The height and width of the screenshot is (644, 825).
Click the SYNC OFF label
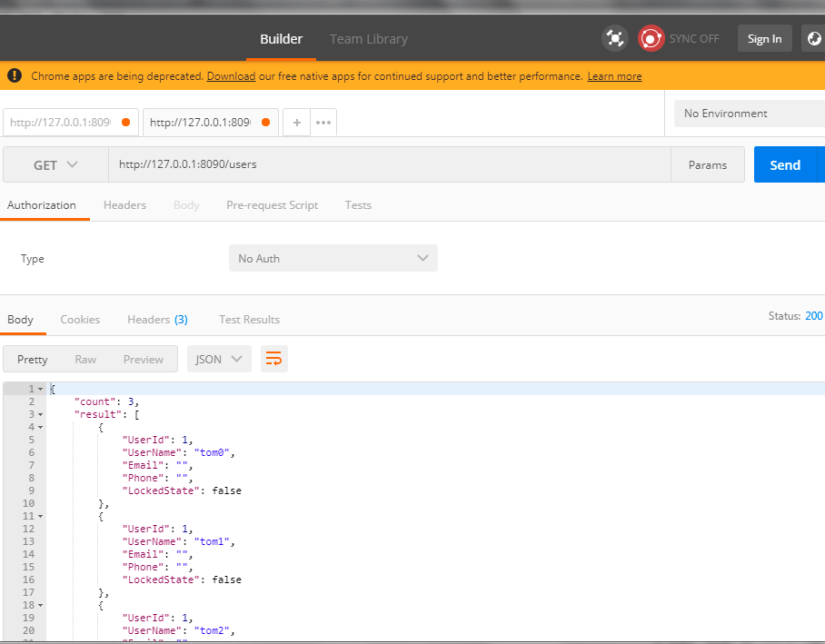(694, 39)
